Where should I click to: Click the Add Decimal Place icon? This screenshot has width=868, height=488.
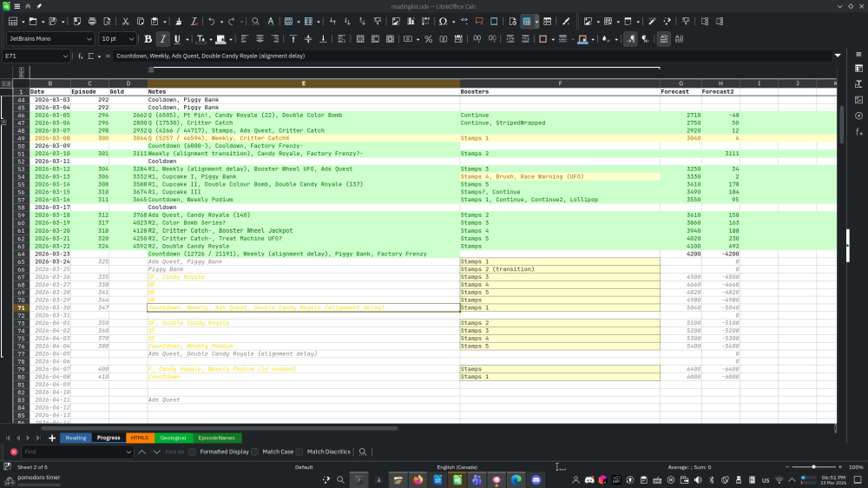[477, 39]
